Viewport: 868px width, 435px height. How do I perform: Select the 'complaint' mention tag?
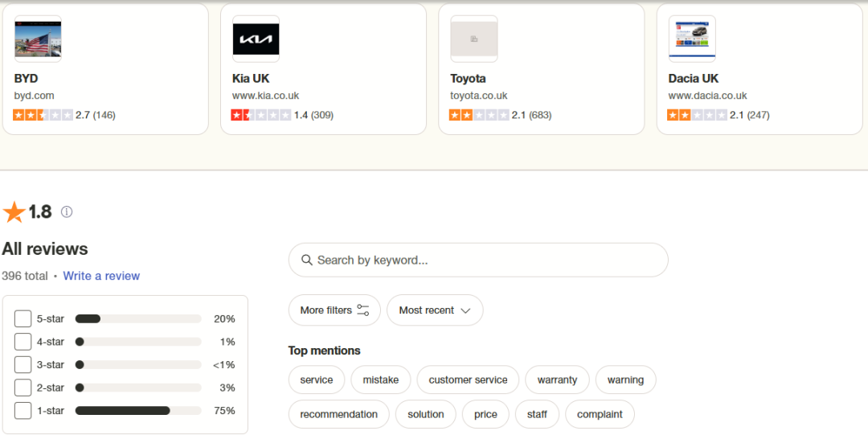600,415
